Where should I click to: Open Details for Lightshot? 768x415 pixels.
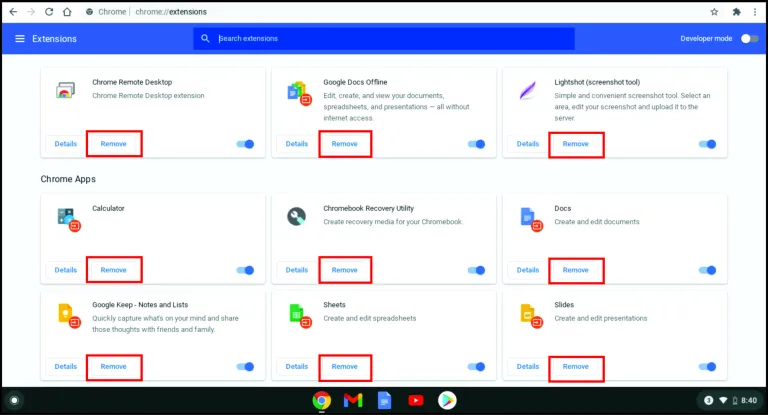pyautogui.click(x=528, y=144)
